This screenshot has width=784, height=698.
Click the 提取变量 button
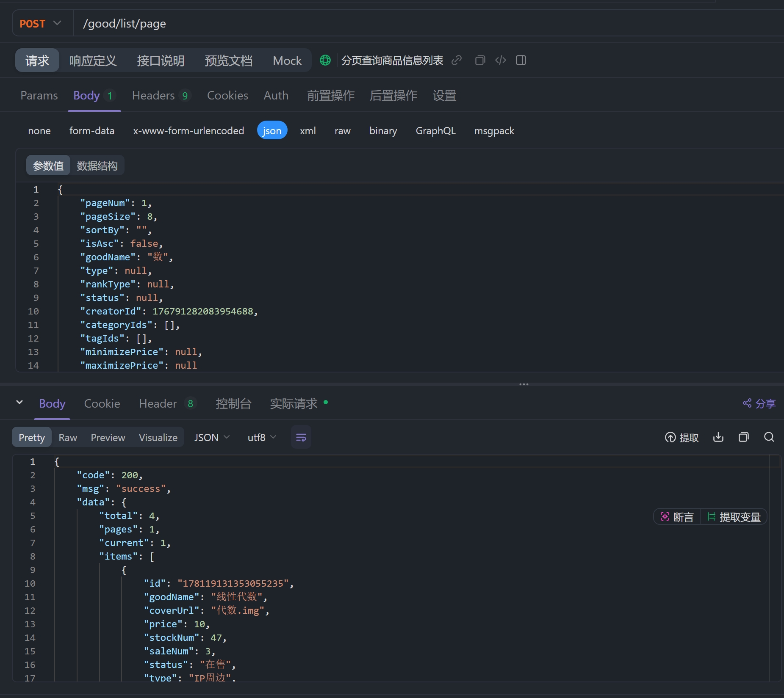point(734,517)
